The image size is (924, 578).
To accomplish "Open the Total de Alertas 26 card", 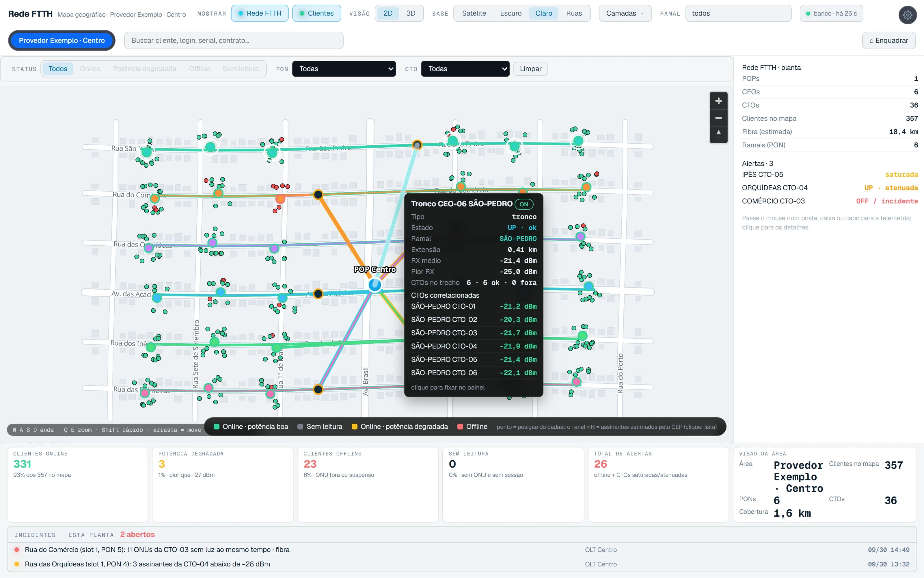I will point(659,484).
